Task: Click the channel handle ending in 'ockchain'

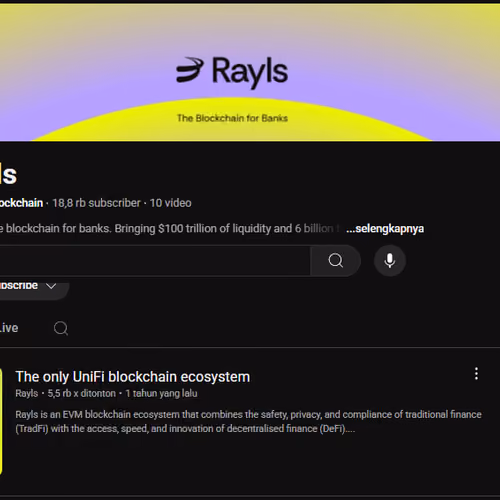Action: 21,203
